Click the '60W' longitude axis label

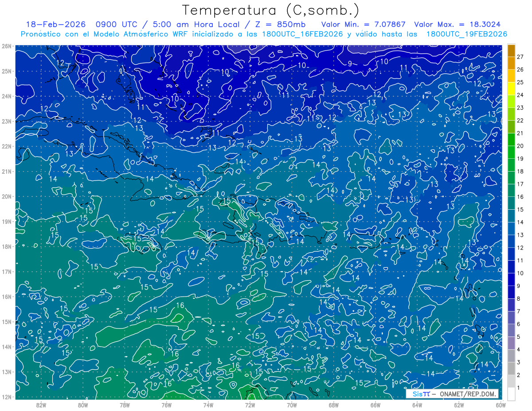(500, 405)
